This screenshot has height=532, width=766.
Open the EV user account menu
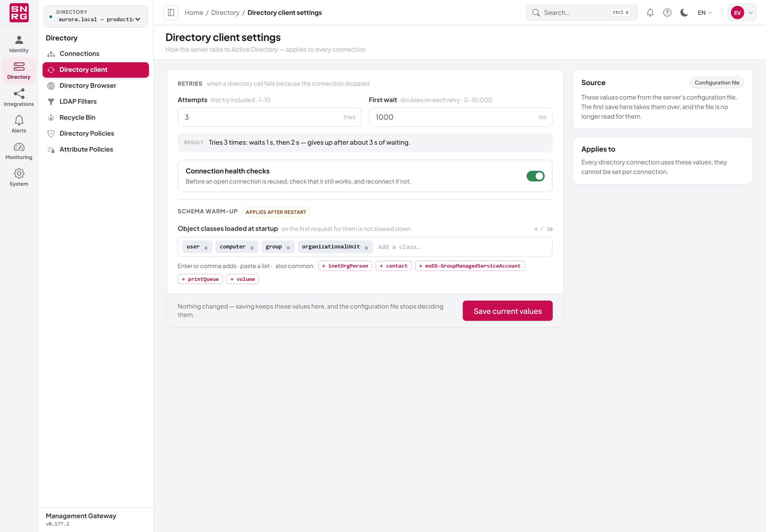point(742,13)
